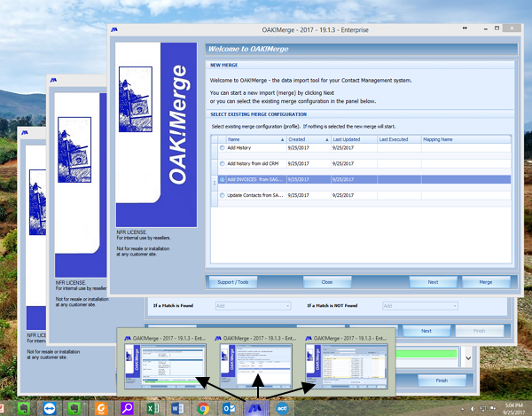Screen dimensions: 532x416
Task: Click the Merge button
Action: 486,282
